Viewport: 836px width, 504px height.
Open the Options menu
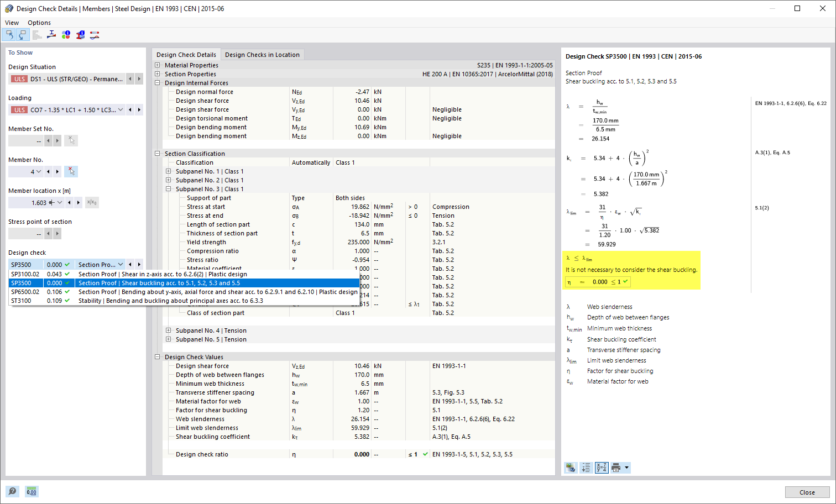click(x=39, y=23)
